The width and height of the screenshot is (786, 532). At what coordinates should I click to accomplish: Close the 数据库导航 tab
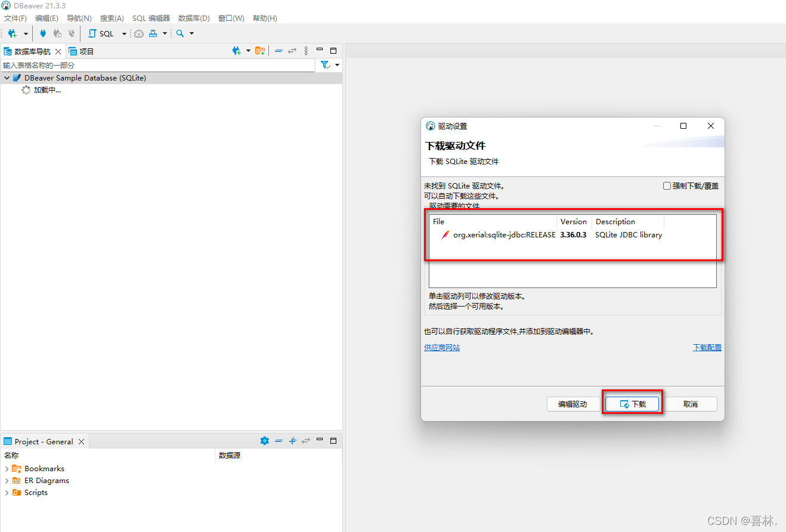click(58, 51)
